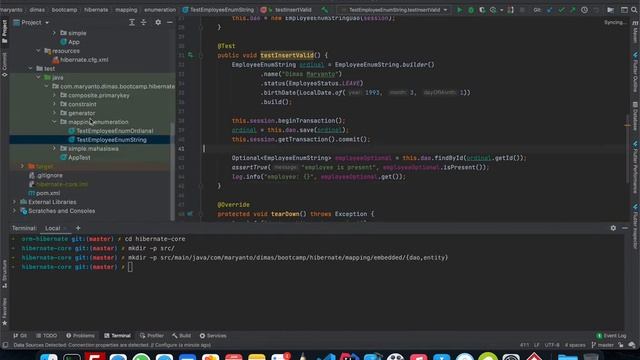Click the App class in project tree
This screenshot has width=640, height=360.
pyautogui.click(x=70, y=42)
